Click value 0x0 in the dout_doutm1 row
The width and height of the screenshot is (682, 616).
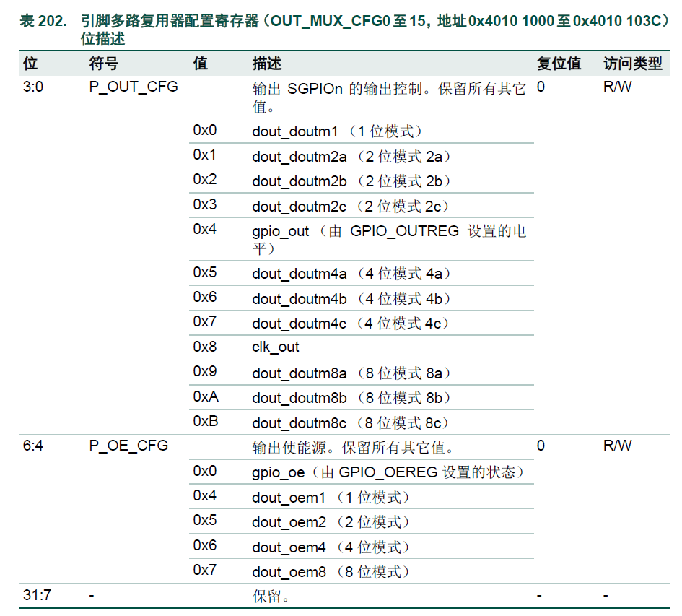click(x=205, y=130)
